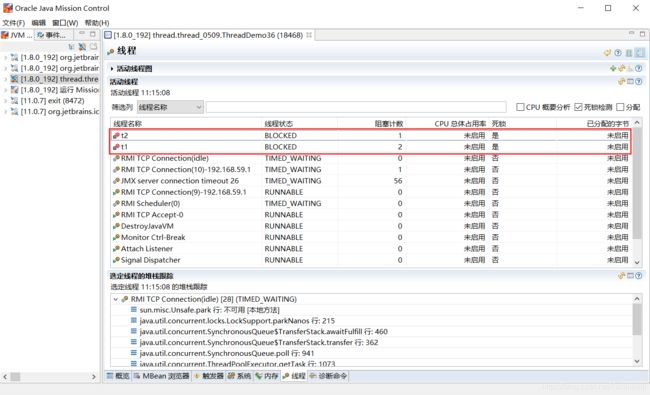Sort by the 死锁 column header
Screen dimensions: 650x395
[x=522, y=124]
